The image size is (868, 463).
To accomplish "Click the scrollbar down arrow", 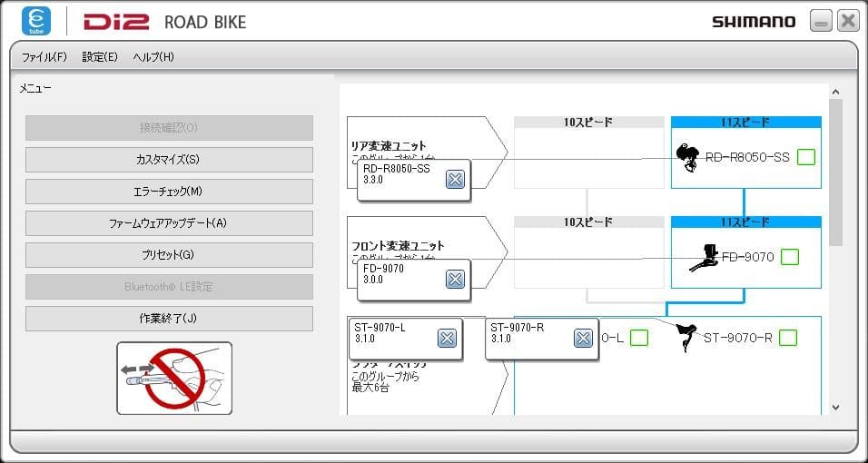I will point(836,408).
